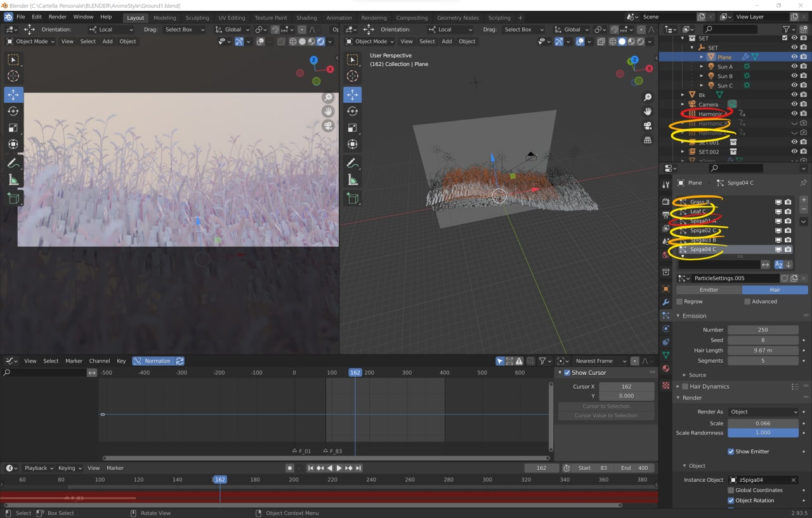Select the Select Box tool in User Perspective viewport
This screenshot has width=812, height=518.
click(x=353, y=60)
